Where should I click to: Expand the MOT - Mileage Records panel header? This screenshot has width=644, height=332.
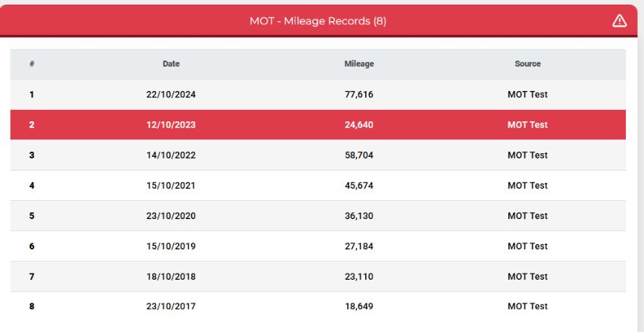[318, 20]
